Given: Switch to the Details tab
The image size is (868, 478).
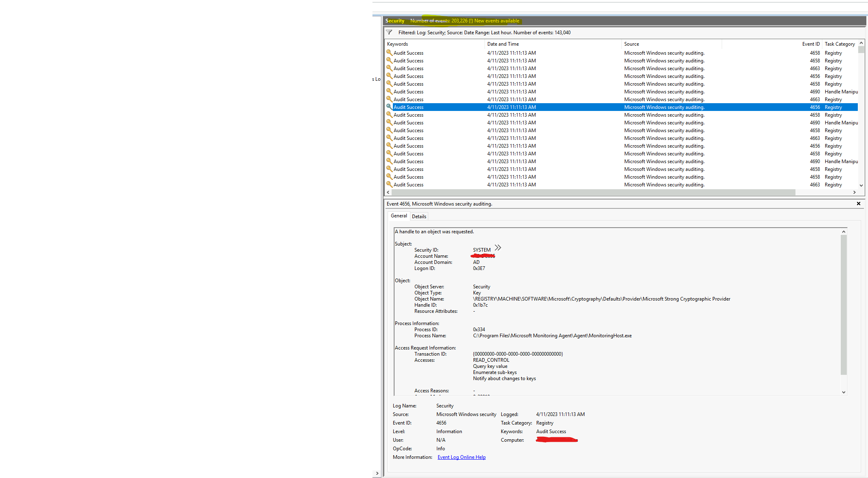Looking at the screenshot, I should (419, 217).
